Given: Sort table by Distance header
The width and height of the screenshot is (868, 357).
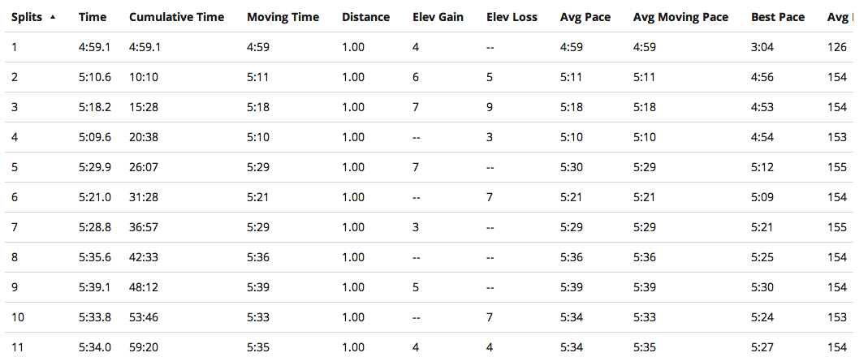Looking at the screenshot, I should coord(365,17).
